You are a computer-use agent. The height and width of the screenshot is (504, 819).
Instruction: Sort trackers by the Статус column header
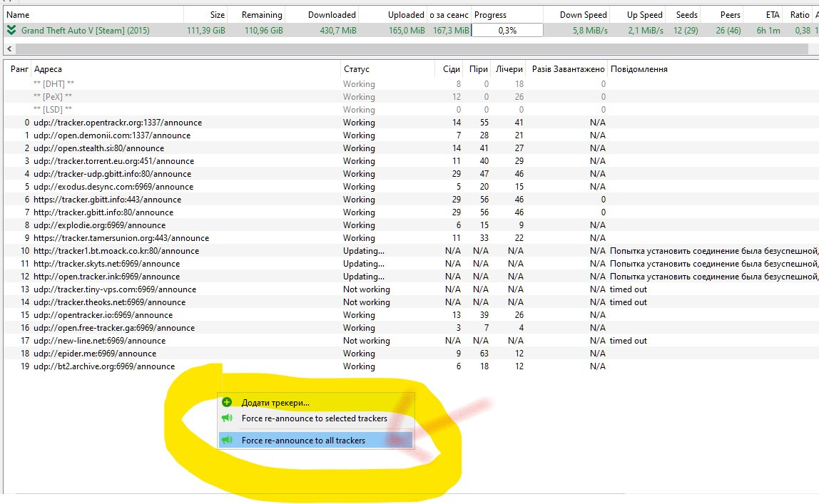(x=357, y=69)
